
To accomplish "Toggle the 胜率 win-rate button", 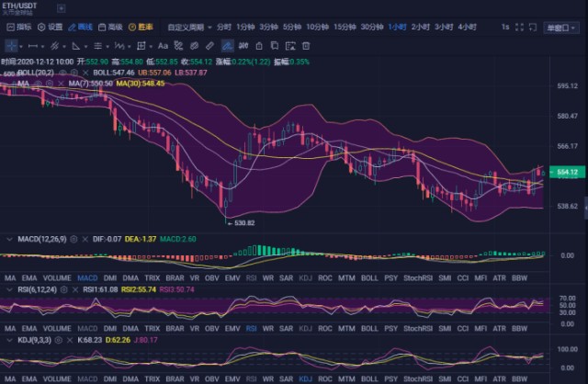I will tap(141, 27).
